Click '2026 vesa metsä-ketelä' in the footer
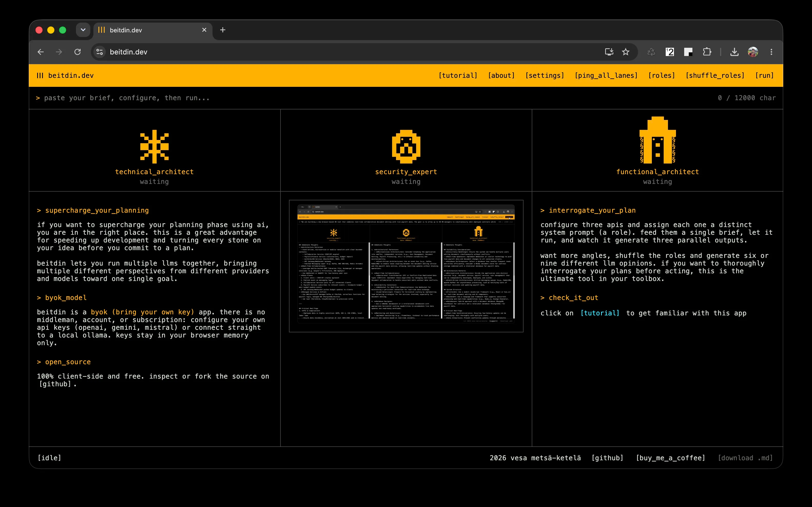The image size is (812, 507). 535,458
